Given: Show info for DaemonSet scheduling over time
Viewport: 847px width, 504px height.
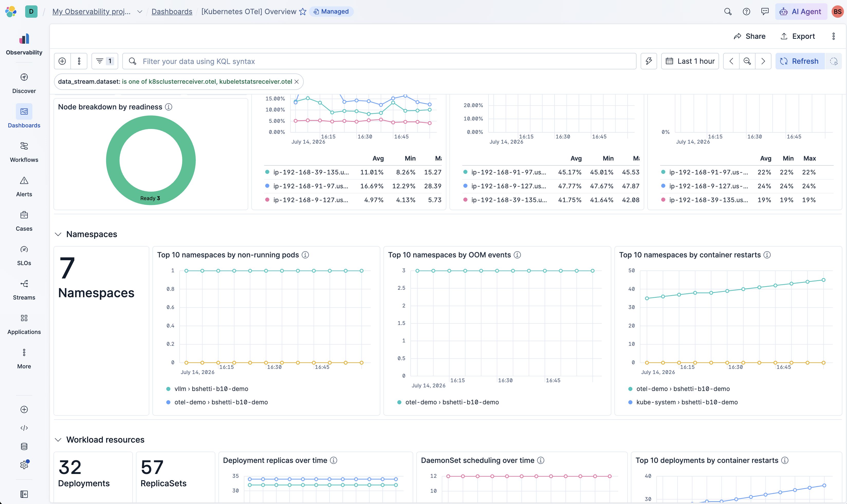Looking at the screenshot, I should click(x=540, y=461).
